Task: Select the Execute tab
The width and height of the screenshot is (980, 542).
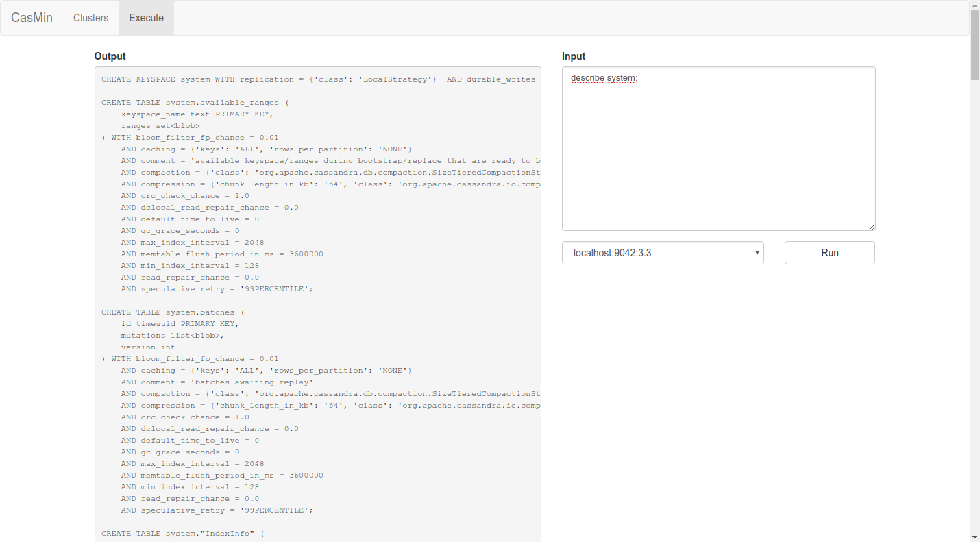Action: (x=146, y=18)
